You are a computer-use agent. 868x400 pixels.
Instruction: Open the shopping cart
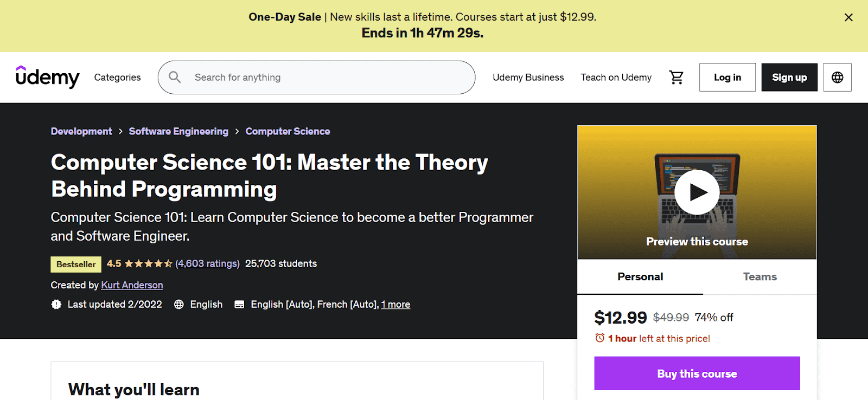coord(676,77)
